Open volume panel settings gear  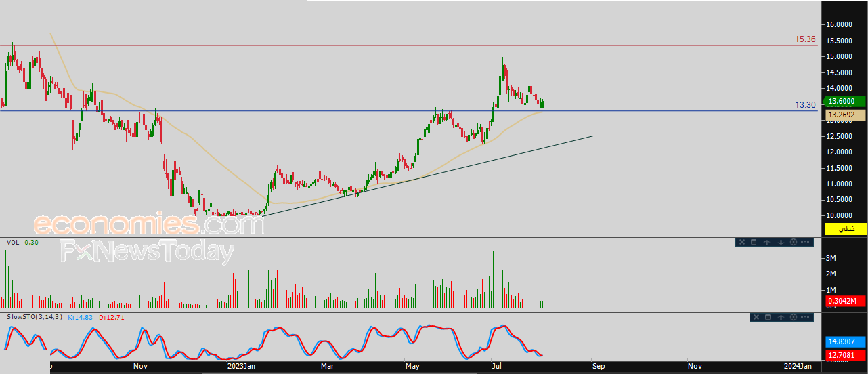[794, 242]
